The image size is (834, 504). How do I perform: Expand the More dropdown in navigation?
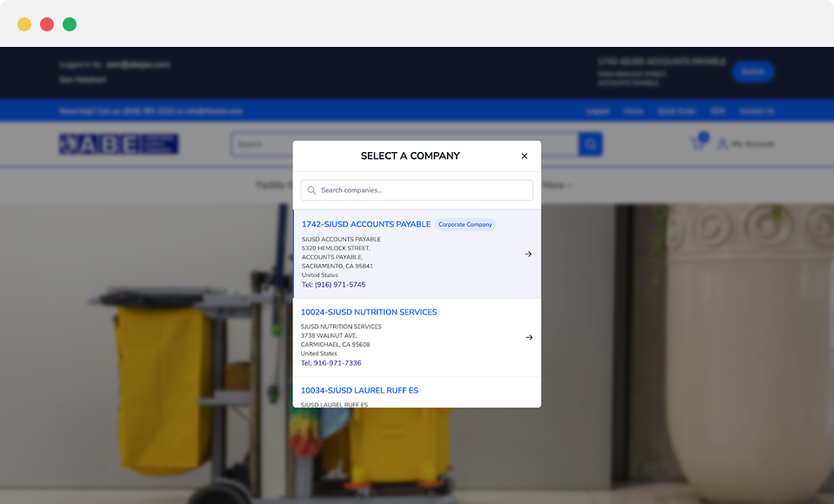557,185
